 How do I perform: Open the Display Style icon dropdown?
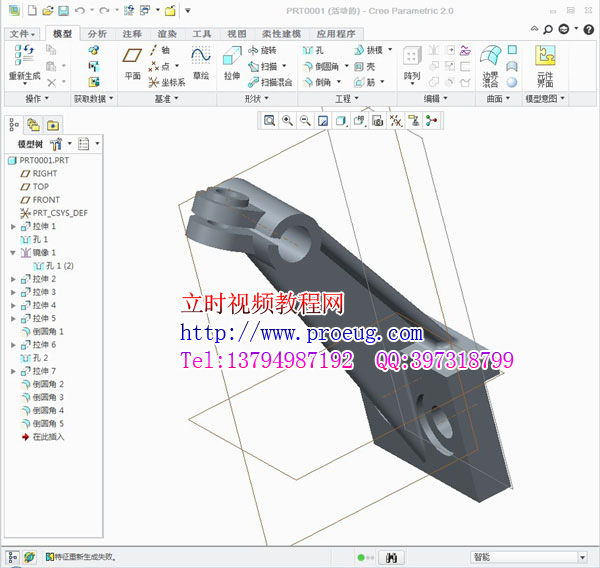[341, 121]
